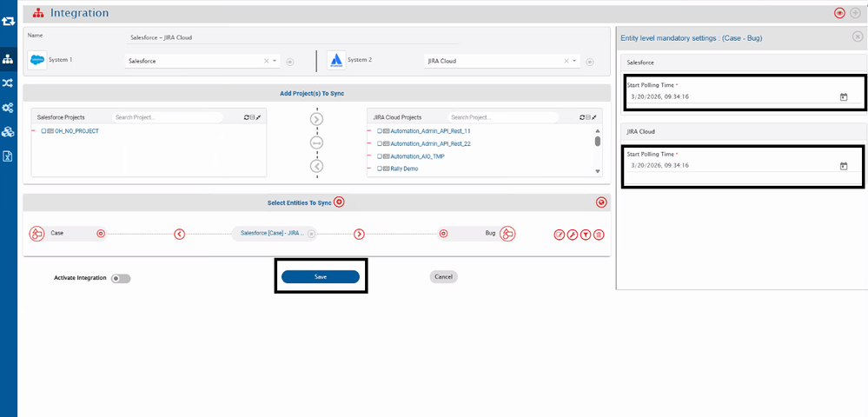868x417 pixels.
Task: Refresh the JIRA Cloud Projects list
Action: 582,117
